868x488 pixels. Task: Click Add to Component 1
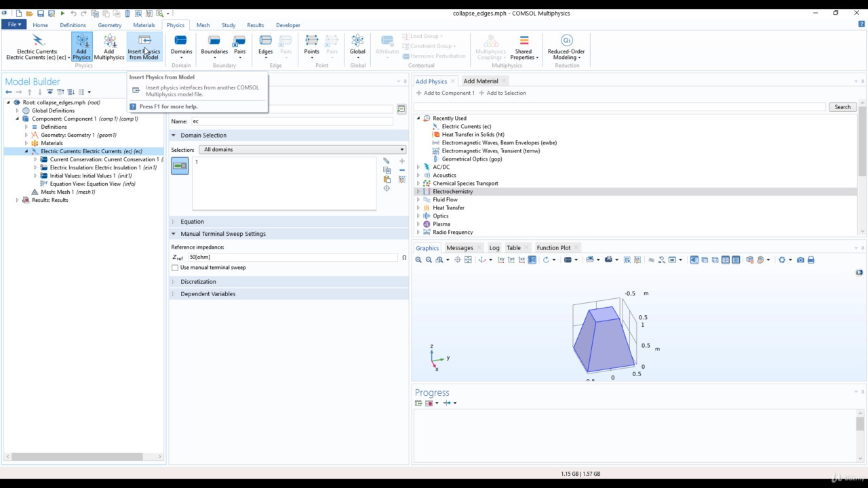point(445,93)
